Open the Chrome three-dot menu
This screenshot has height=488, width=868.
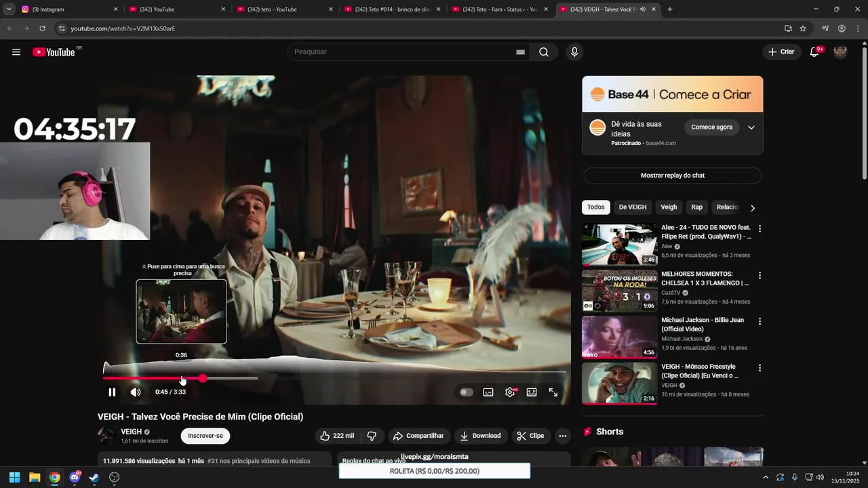coord(858,28)
